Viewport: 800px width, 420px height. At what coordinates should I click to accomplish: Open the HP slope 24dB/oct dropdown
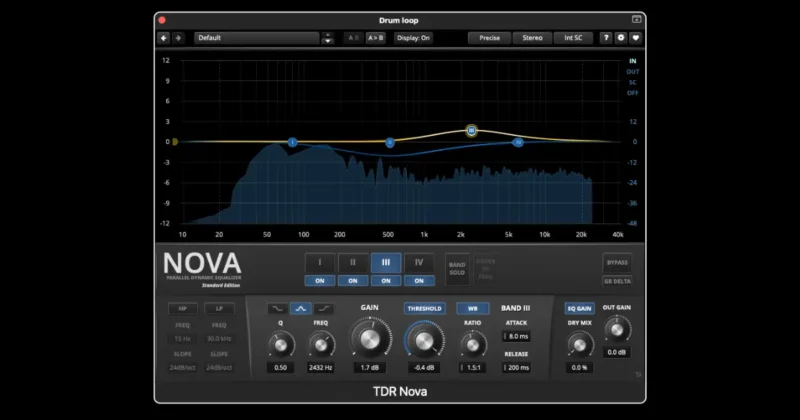183,367
